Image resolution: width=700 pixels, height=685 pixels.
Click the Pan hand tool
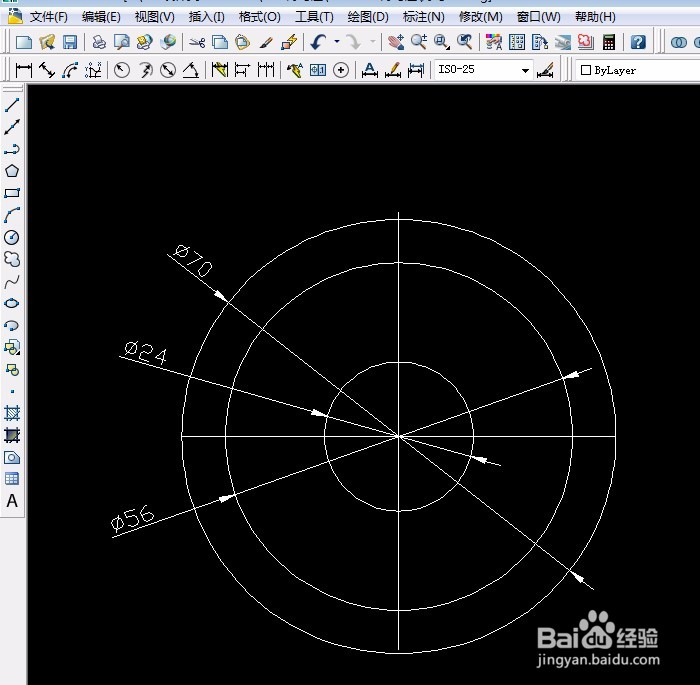point(396,42)
